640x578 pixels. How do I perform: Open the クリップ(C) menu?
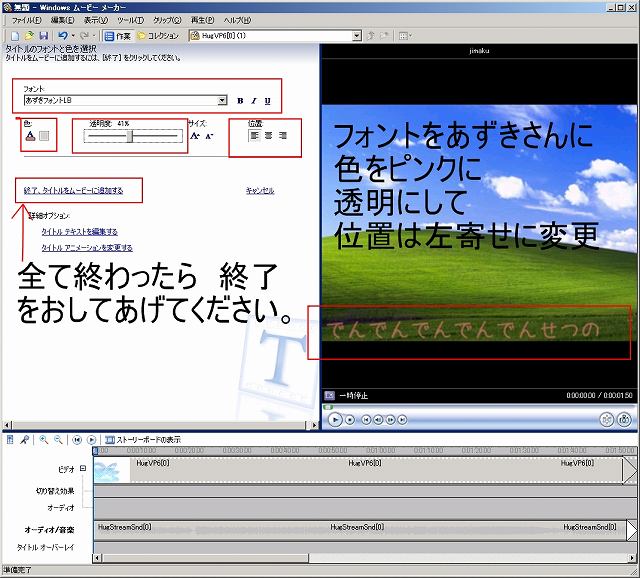[x=167, y=20]
